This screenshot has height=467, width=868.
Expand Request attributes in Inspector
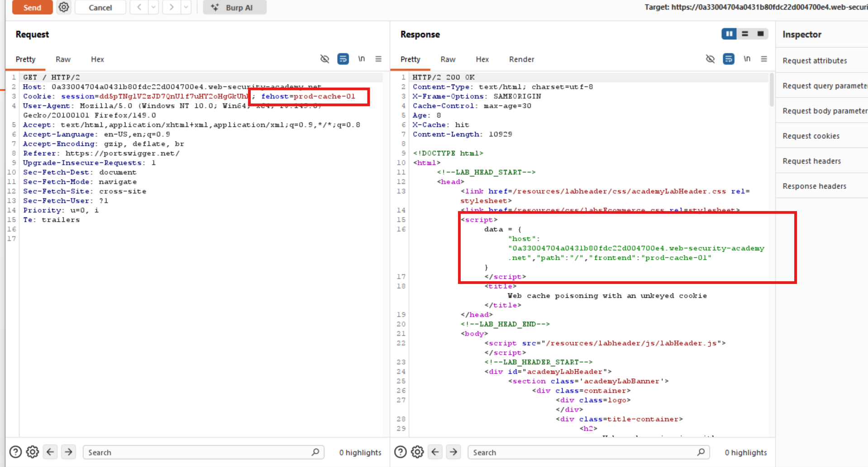822,61
